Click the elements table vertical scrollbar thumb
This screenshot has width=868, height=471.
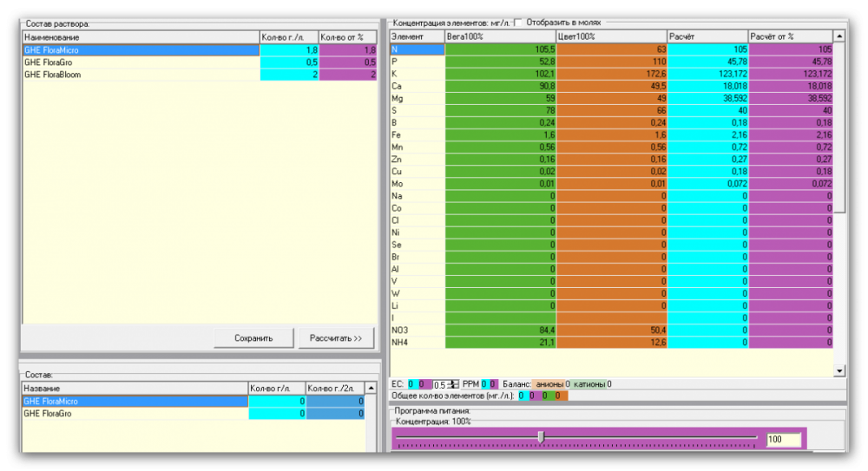[x=839, y=128]
